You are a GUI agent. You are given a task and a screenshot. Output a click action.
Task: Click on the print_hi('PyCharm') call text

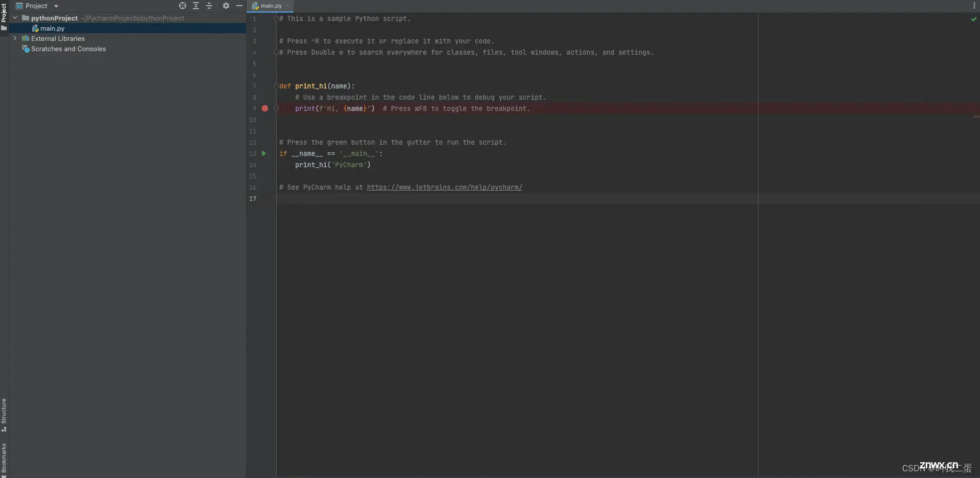332,165
